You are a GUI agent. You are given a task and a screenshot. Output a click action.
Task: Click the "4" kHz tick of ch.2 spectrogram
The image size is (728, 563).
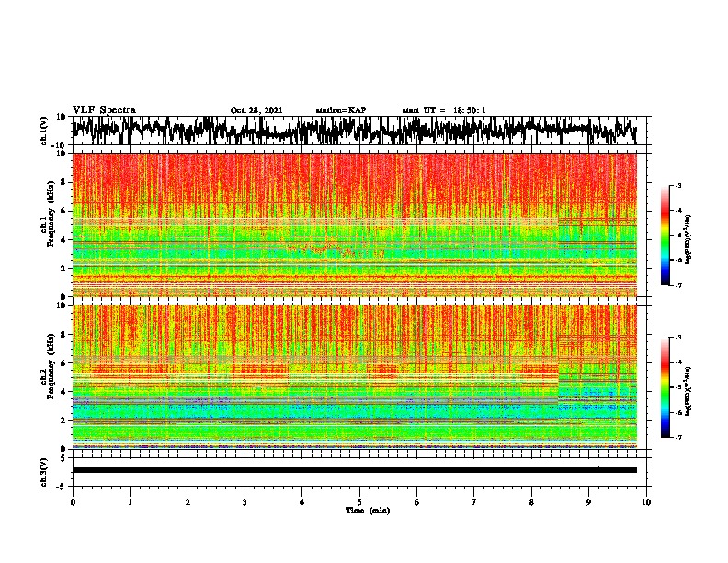coord(64,392)
